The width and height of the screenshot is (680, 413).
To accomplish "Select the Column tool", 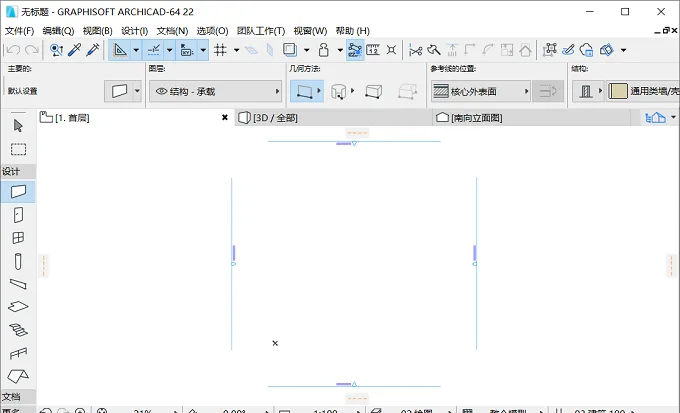I will (x=18, y=262).
